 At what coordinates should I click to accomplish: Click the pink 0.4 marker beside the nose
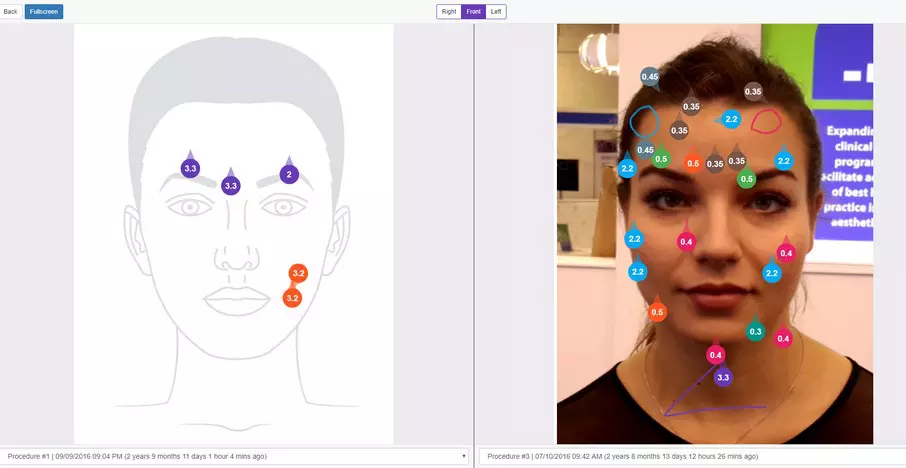(x=686, y=241)
